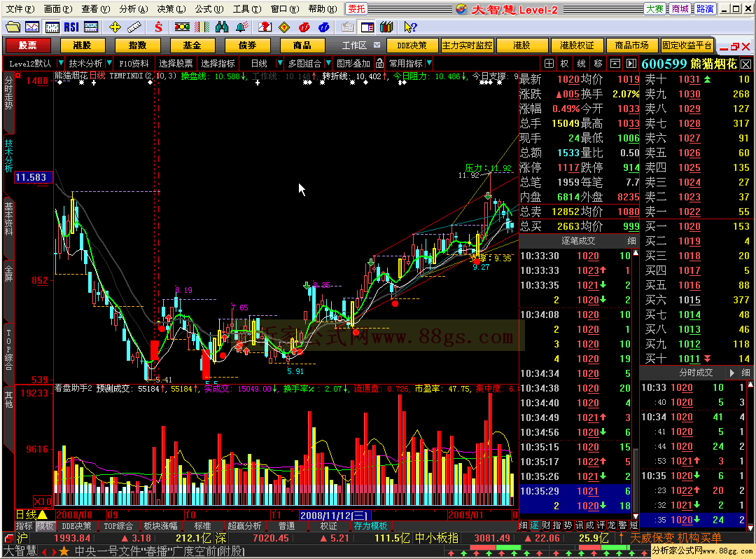Click the RSI indicator toolbar icon
The image size is (756, 559).
tap(71, 27)
